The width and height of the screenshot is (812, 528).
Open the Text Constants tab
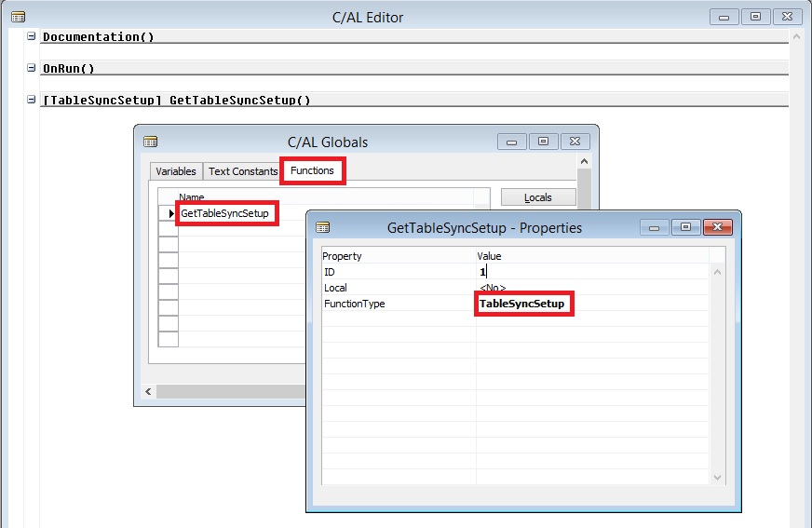point(243,171)
